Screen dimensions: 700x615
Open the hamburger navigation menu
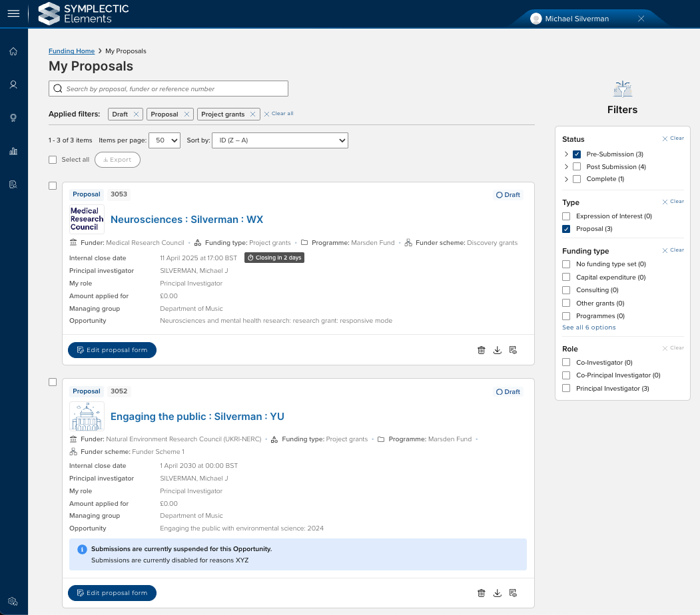13,13
